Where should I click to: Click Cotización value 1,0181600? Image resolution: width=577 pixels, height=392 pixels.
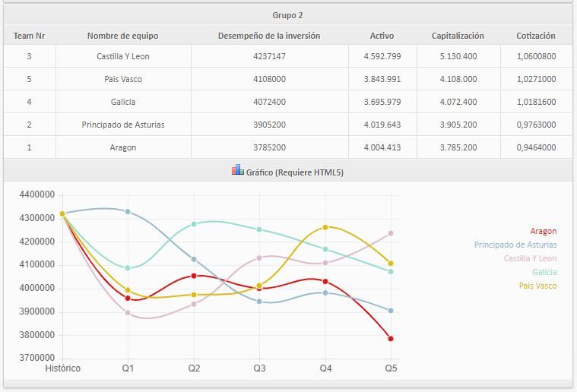click(x=537, y=102)
